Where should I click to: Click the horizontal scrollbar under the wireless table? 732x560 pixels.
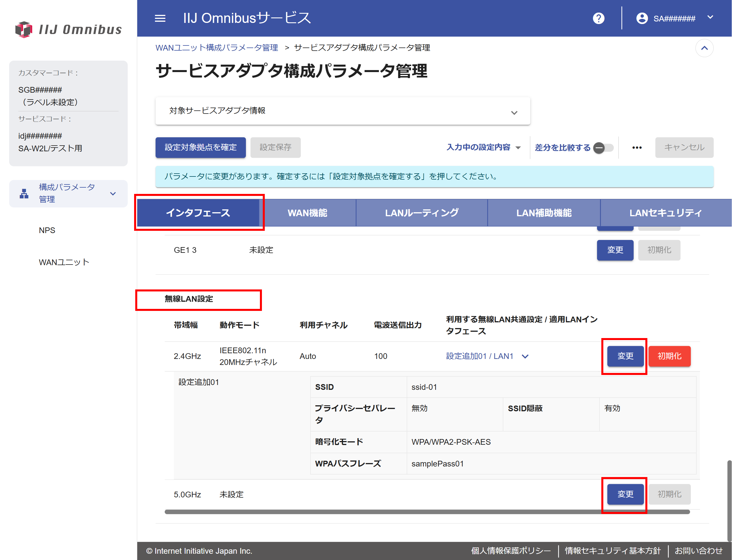[427, 512]
